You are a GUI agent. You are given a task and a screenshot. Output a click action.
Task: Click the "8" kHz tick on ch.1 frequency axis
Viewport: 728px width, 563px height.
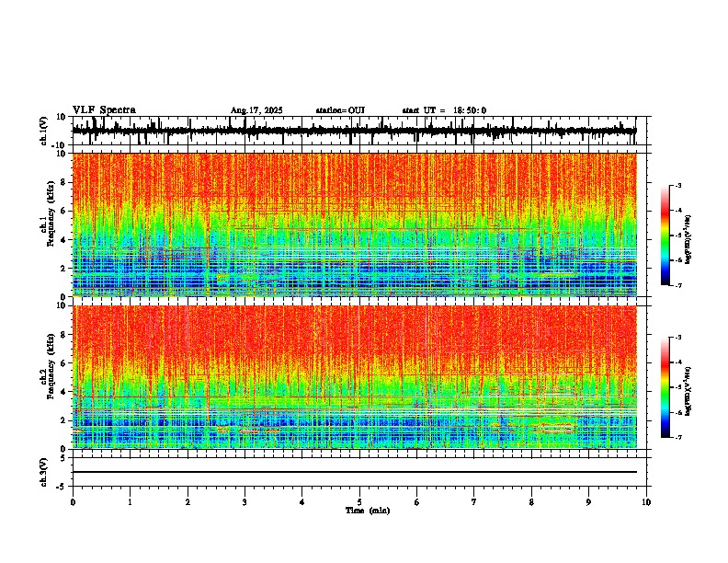click(64, 182)
